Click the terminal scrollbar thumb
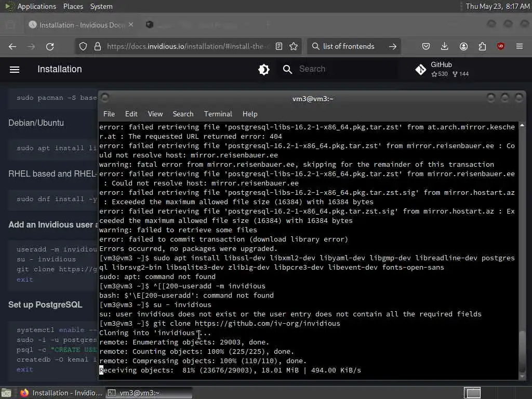The height and width of the screenshot is (399, 532). pos(522,351)
